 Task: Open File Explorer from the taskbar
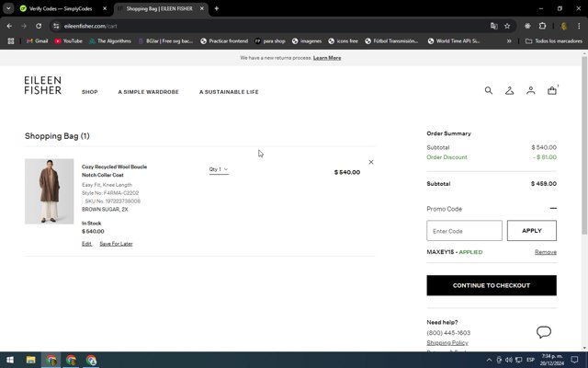[30, 360]
